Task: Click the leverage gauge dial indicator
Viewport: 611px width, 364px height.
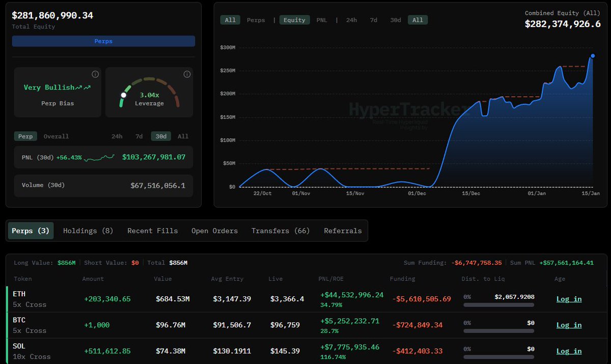Action: [123, 94]
